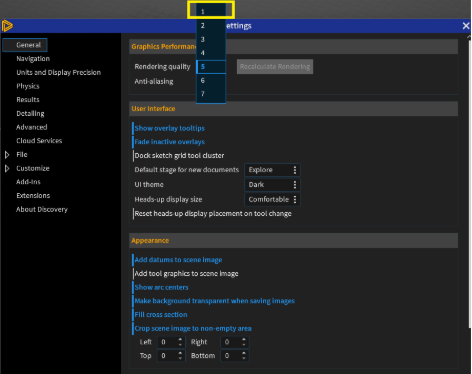Screen dimensions: 472x374
Task: Click the Appearance section header
Action: coord(293,241)
